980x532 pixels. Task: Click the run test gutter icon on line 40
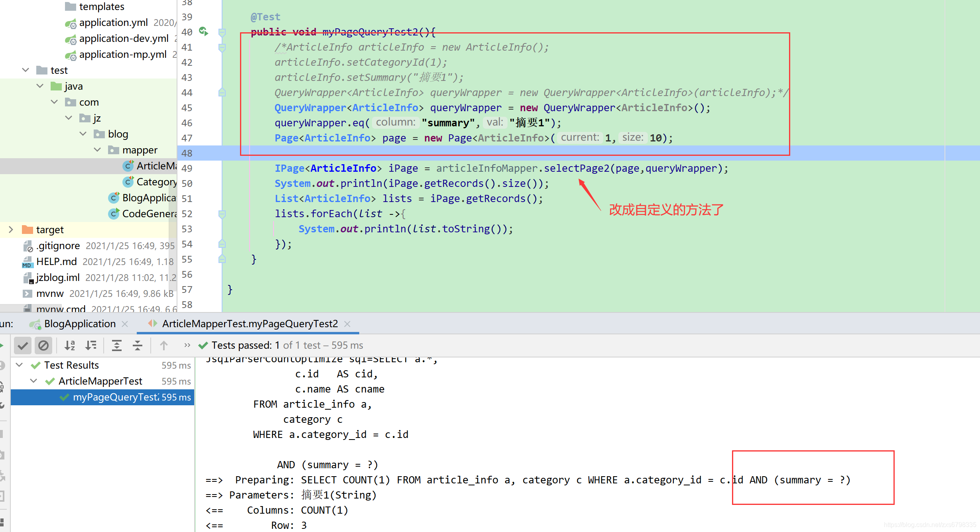[203, 31]
